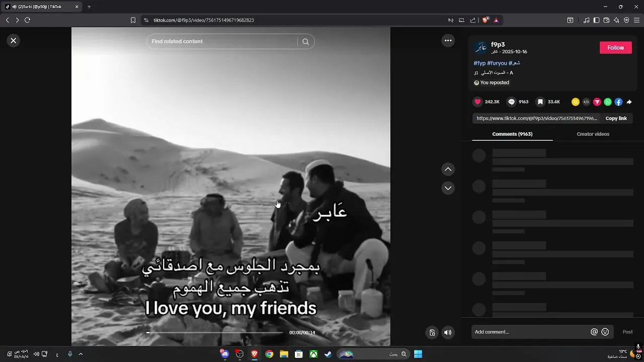Expand more share options arrow
This screenshot has width=644, height=362.
tap(629, 102)
